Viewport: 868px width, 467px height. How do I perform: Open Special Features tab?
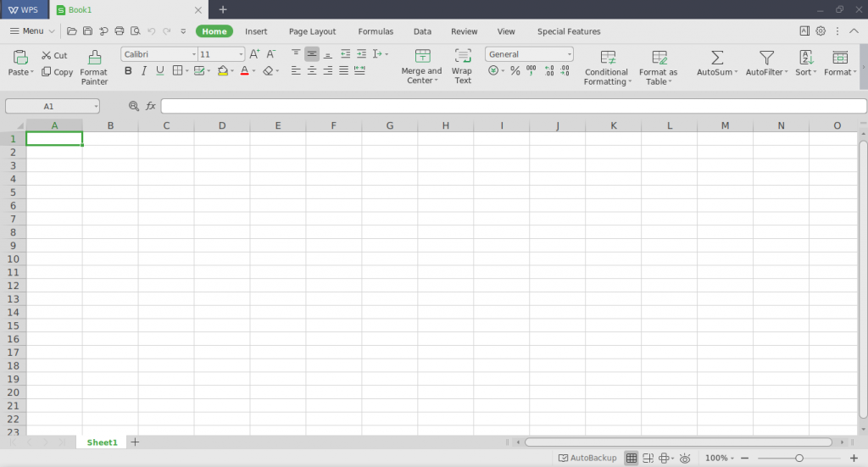[569, 31]
